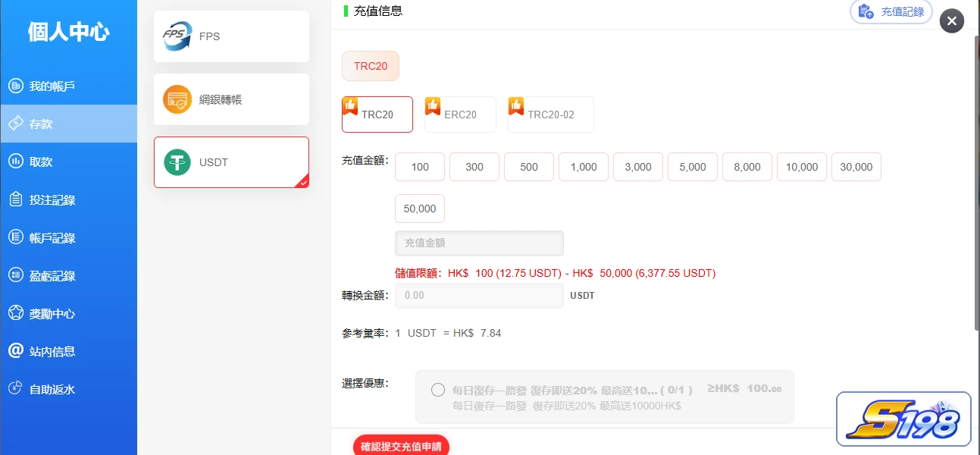Pick the 30,000 amount button
The image size is (980, 455).
pyautogui.click(x=856, y=167)
